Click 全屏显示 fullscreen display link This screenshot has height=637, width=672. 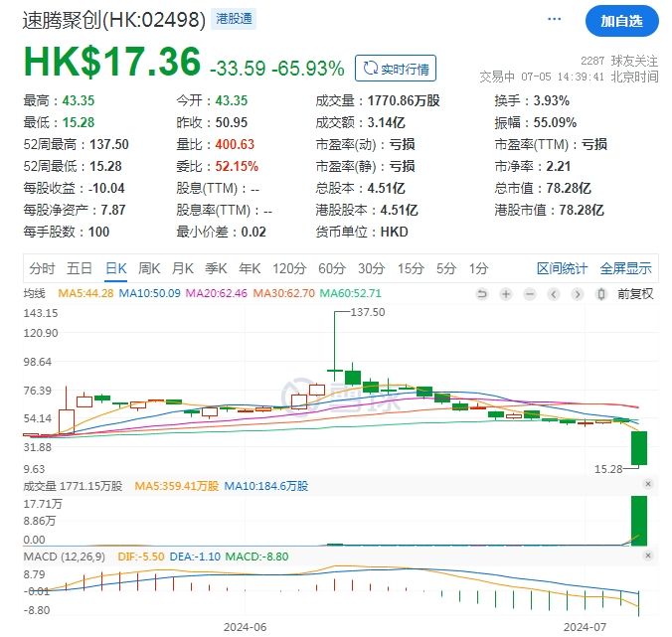(625, 268)
